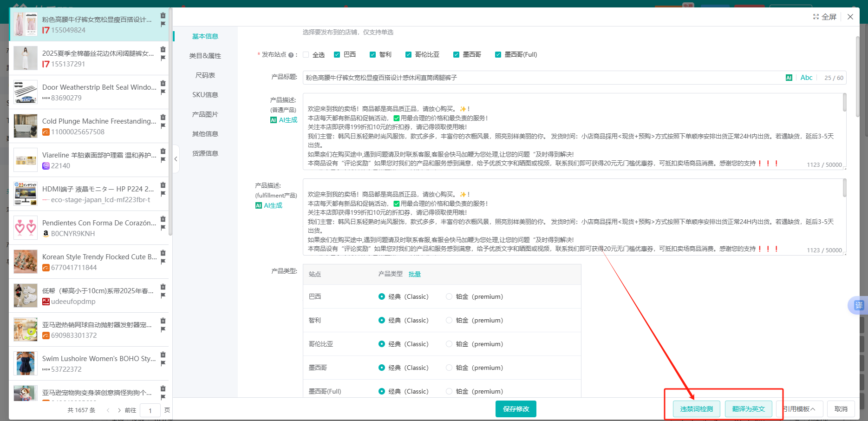Go to next page of product list
Screen dimensions: 868x421
point(119,410)
